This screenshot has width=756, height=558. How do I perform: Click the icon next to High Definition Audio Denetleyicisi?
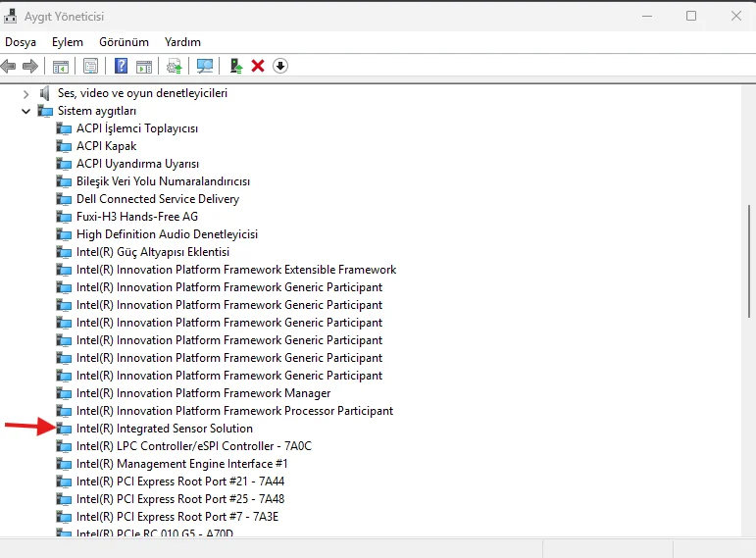coord(64,234)
